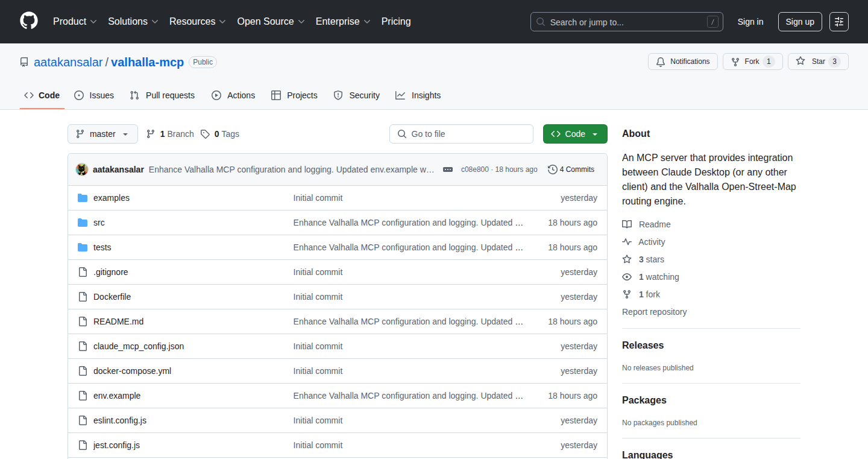Viewport: 868px width, 459px height.
Task: Click the repository book icon beside aatakansalar
Action: [24, 62]
